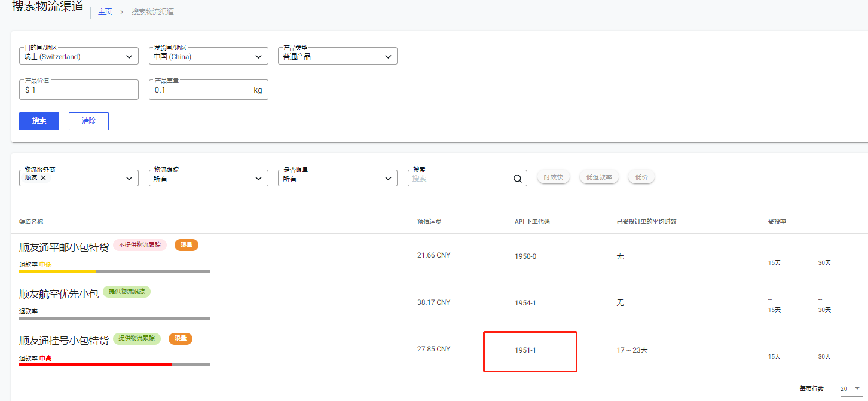Click the 渠道名称 column header

[x=31, y=222]
